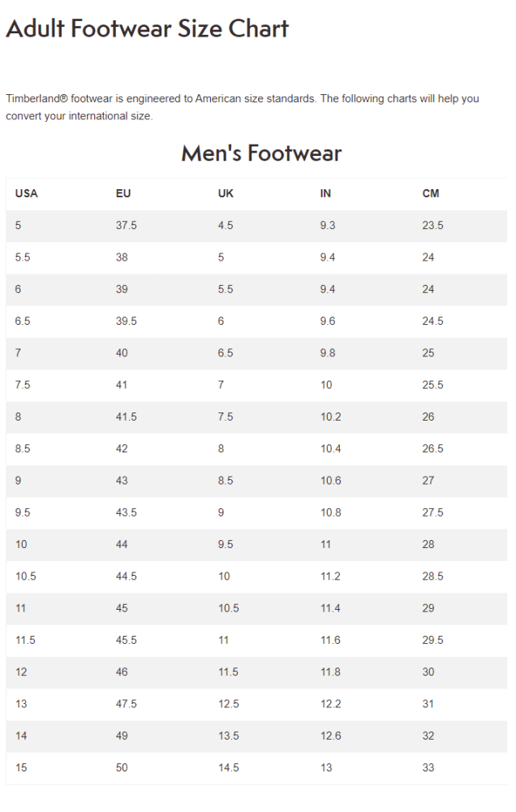
Task: Click USA size 15 in the last row
Action: (21, 767)
